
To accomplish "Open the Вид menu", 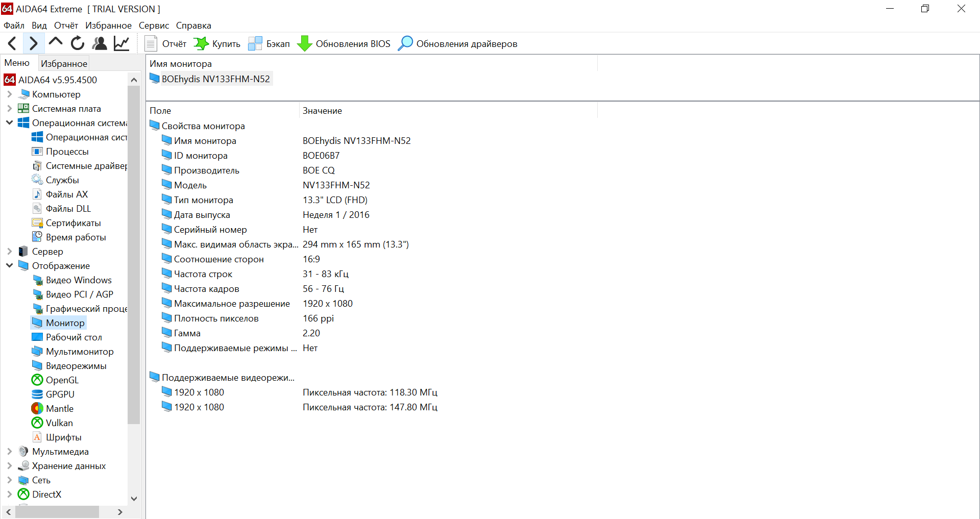I will pos(39,26).
